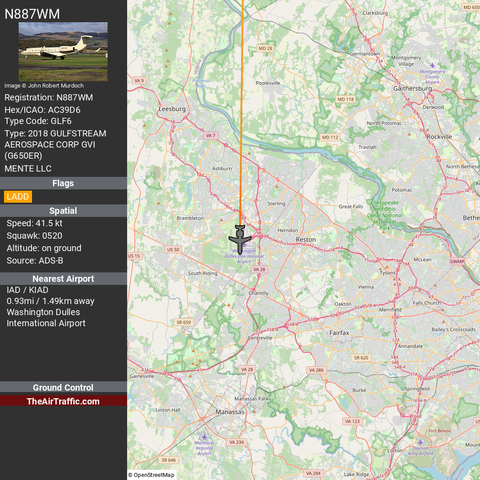Open TheAirTraffic.com link

(x=63, y=401)
